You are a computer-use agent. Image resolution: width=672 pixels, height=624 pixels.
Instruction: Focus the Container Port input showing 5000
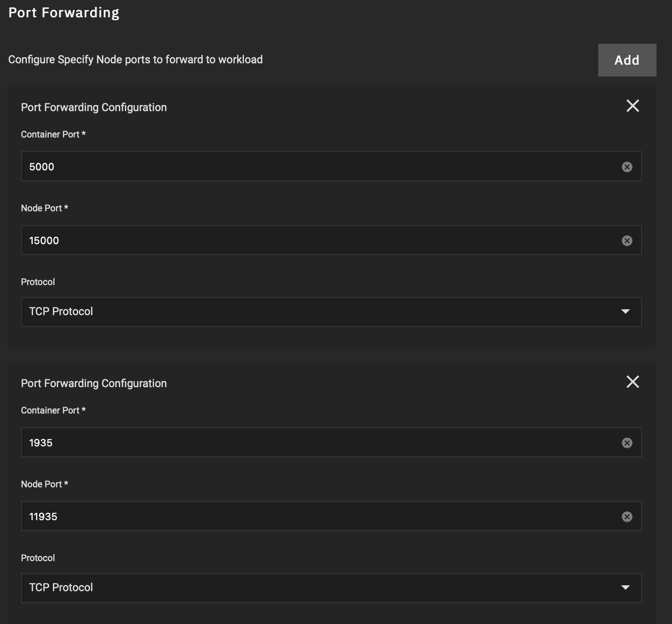tap(319, 167)
